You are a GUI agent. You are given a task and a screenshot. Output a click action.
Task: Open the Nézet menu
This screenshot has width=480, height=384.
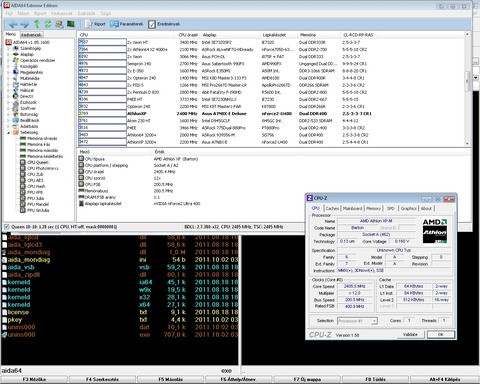(23, 13)
